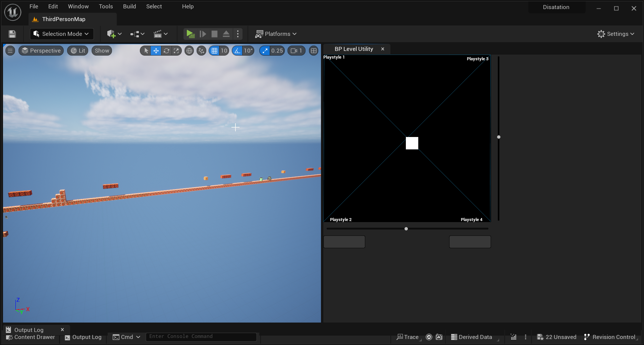Click the viewport layout maximize icon
644x345 pixels.
[314, 51]
